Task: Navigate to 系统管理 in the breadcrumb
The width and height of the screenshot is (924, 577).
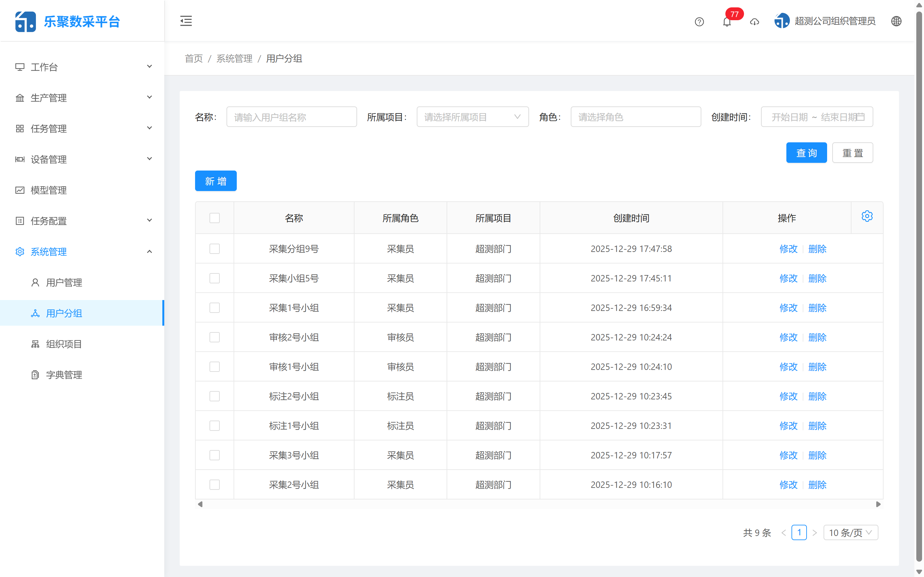Action: click(234, 58)
